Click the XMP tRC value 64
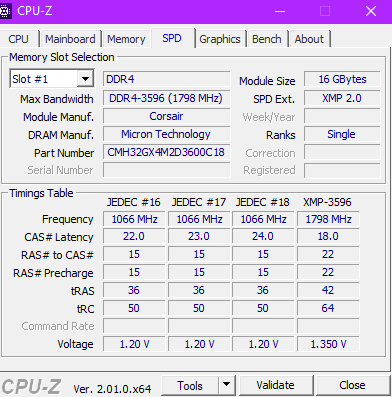392x397 pixels. (x=328, y=308)
